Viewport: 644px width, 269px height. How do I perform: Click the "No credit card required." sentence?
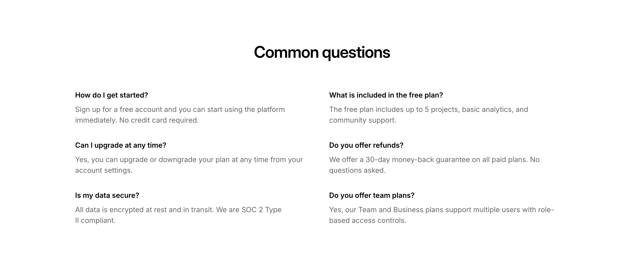tap(159, 120)
